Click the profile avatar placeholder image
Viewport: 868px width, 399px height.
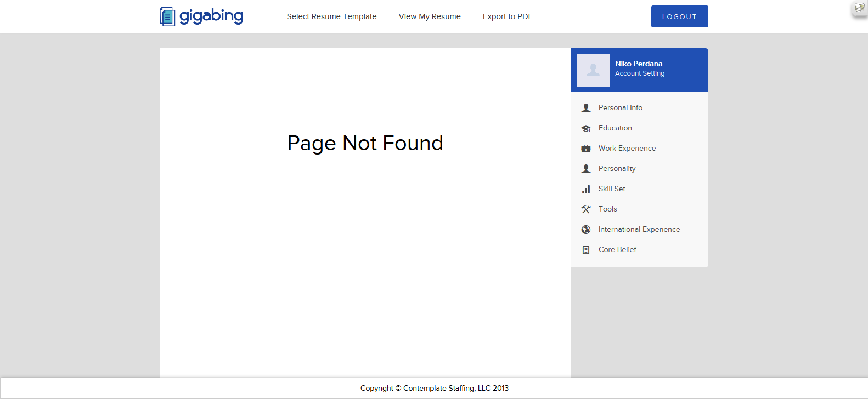(x=593, y=70)
